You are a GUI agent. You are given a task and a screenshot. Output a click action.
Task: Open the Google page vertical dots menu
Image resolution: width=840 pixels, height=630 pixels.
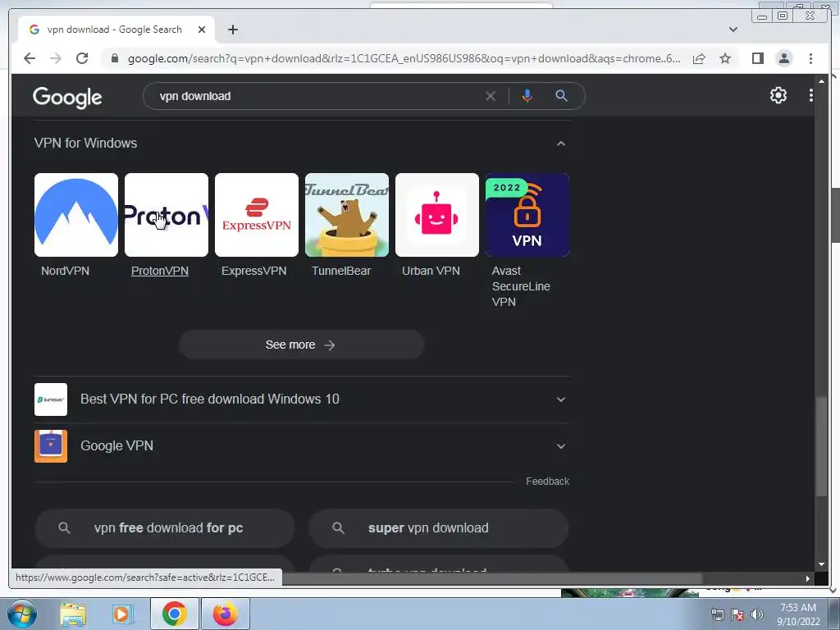click(x=810, y=95)
